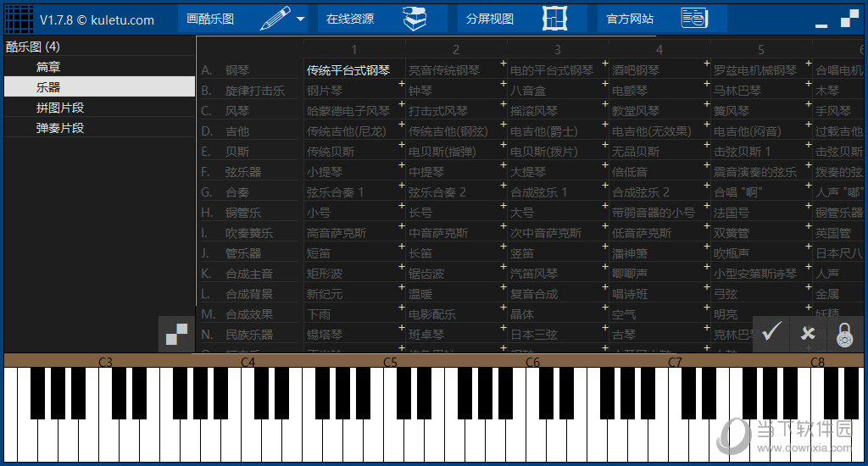Select 唱诗班 instrument

tap(630, 294)
